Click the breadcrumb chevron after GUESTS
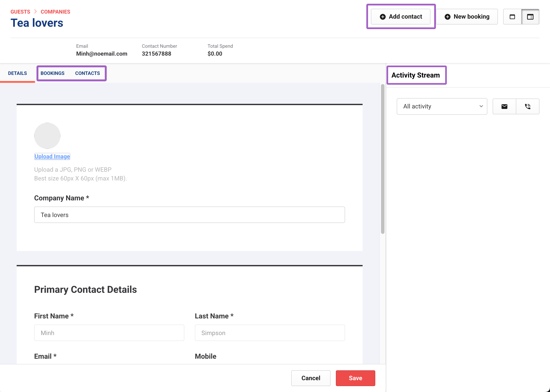This screenshot has height=392, width=550. tap(35, 12)
